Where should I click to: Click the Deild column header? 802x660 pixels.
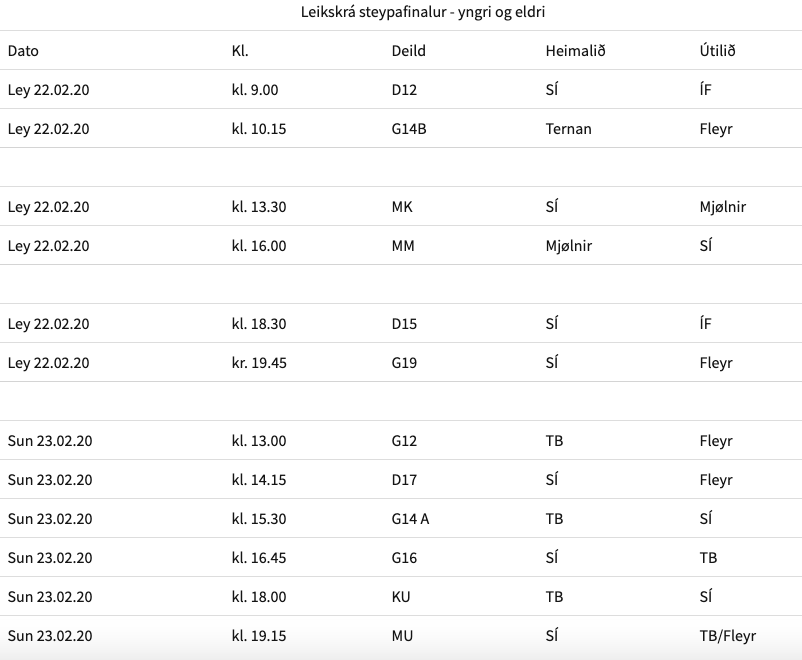409,51
